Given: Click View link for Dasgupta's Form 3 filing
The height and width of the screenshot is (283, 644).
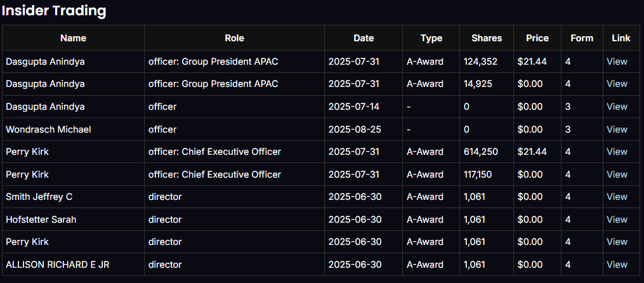Looking at the screenshot, I should point(617,107).
